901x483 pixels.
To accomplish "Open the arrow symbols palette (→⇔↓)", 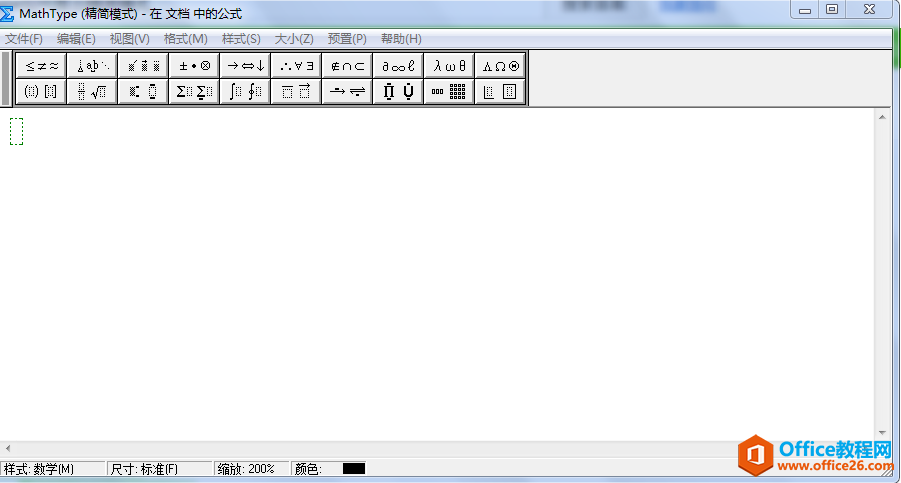I will (245, 66).
